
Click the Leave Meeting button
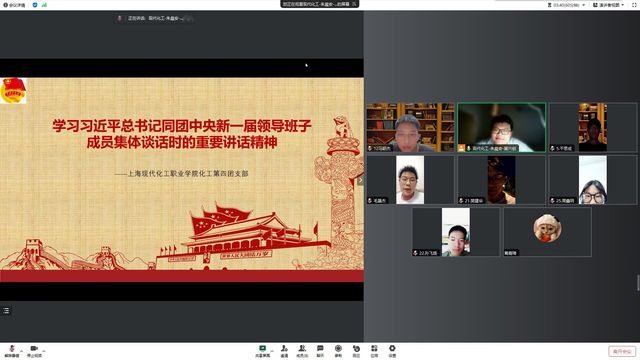coord(622,351)
